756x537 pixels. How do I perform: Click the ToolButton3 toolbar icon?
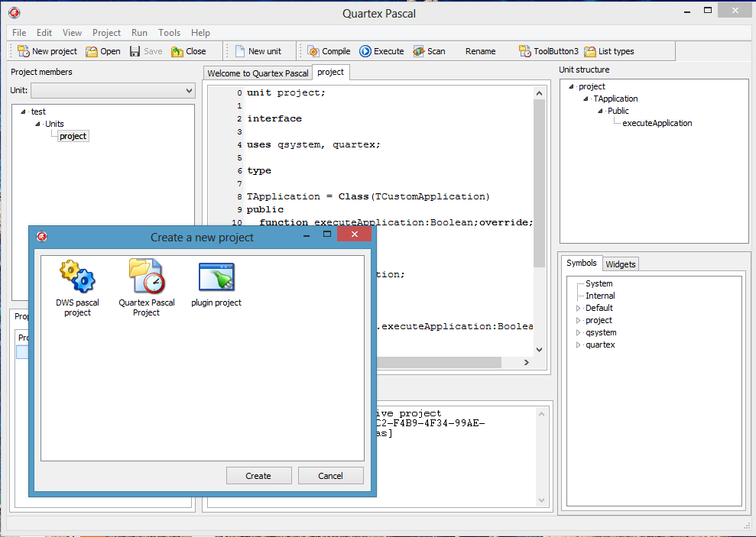pyautogui.click(x=525, y=51)
